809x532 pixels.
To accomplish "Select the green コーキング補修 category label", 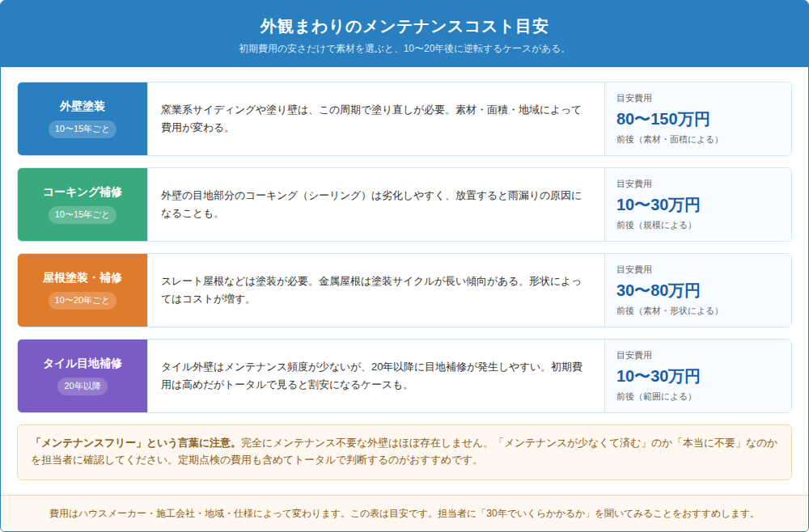I will [82, 192].
